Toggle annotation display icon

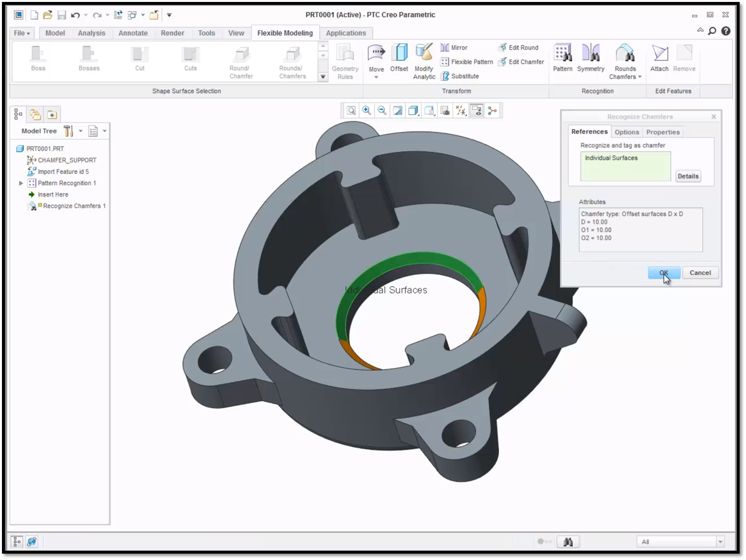tap(477, 111)
